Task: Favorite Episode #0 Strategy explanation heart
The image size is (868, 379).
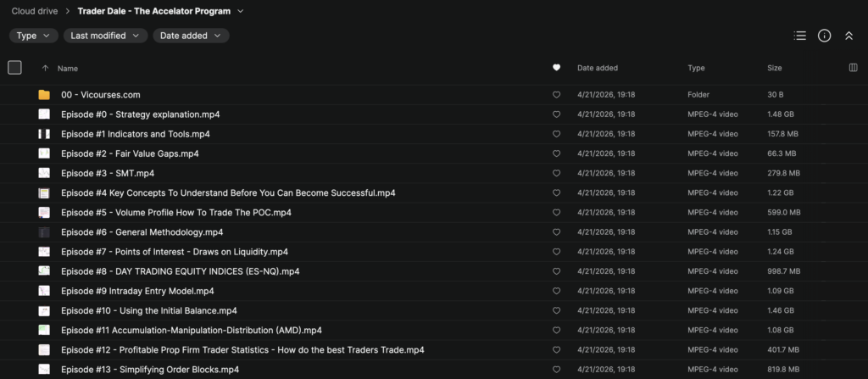Action: point(556,114)
